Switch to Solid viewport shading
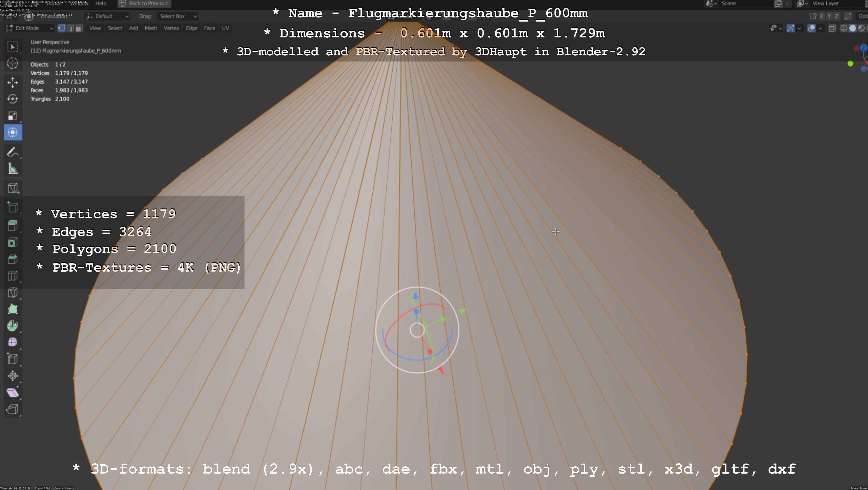The height and width of the screenshot is (490, 868). pos(852,28)
